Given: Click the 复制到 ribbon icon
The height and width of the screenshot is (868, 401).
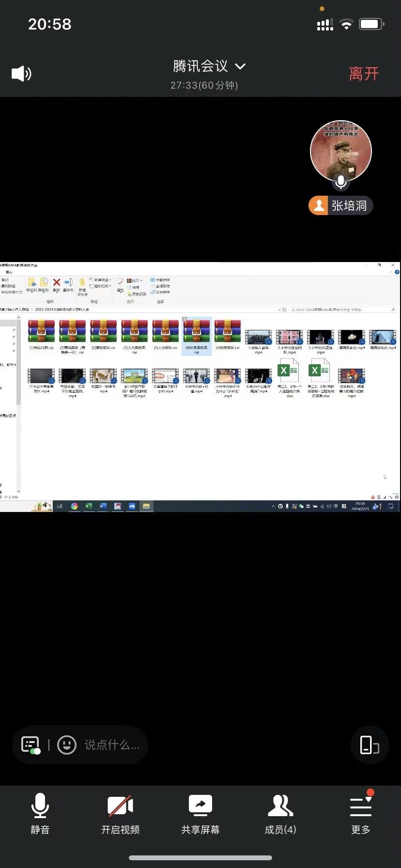Looking at the screenshot, I should point(44,285).
